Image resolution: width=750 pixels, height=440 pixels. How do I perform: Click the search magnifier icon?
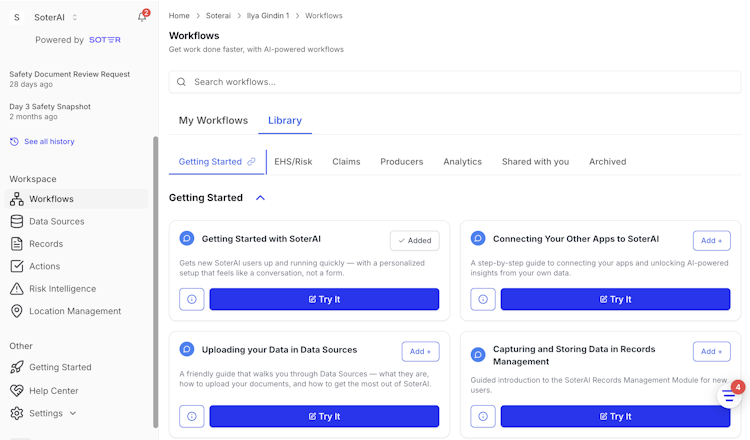[181, 82]
